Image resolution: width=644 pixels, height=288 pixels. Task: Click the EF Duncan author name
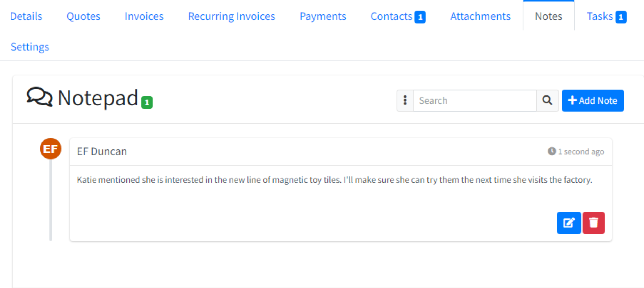click(102, 151)
